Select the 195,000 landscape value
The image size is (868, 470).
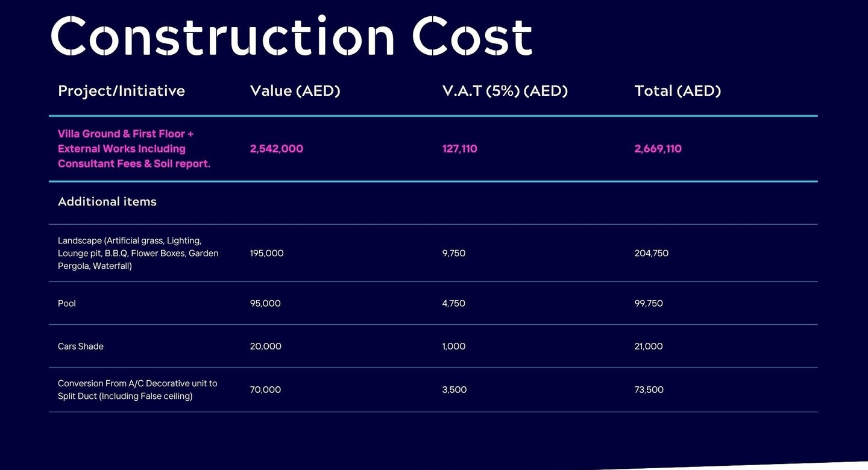[x=267, y=253]
